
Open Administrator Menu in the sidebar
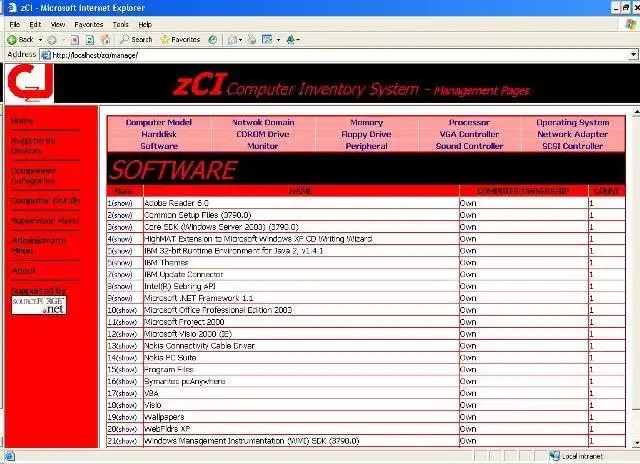tap(39, 246)
